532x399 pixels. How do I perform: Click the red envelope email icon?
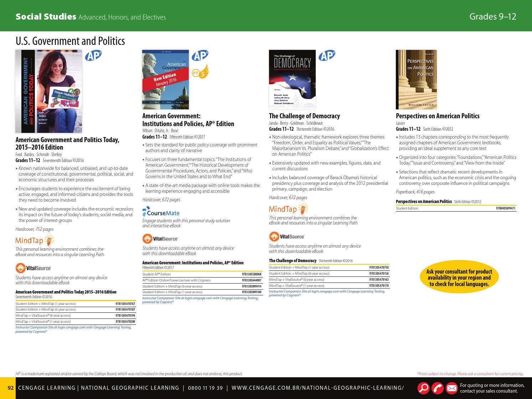451,388
